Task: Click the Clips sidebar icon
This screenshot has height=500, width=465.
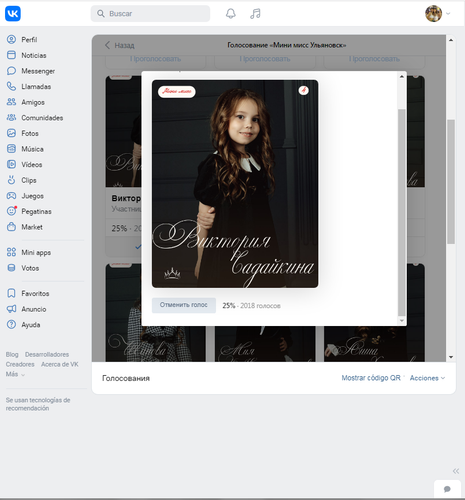Action: click(11, 180)
